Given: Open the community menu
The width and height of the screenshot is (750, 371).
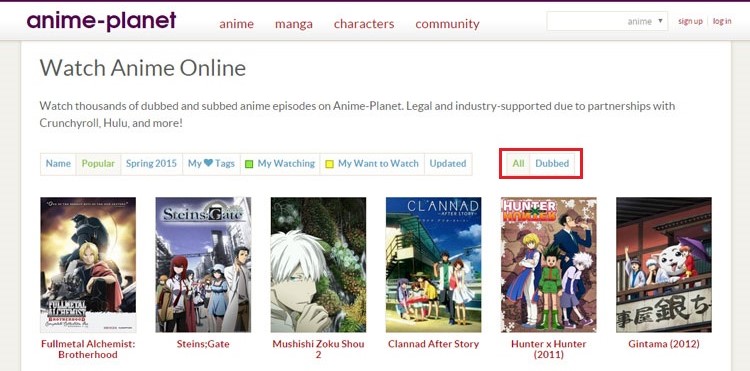Looking at the screenshot, I should tap(447, 24).
